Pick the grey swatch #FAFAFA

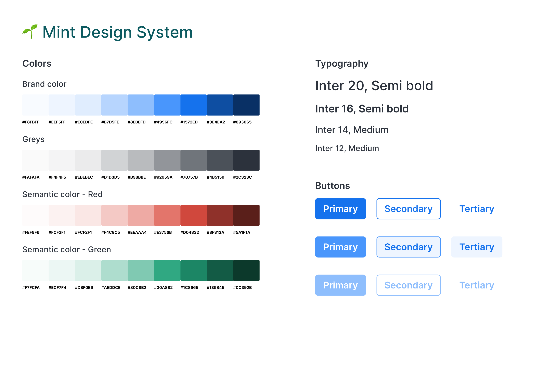click(x=36, y=160)
